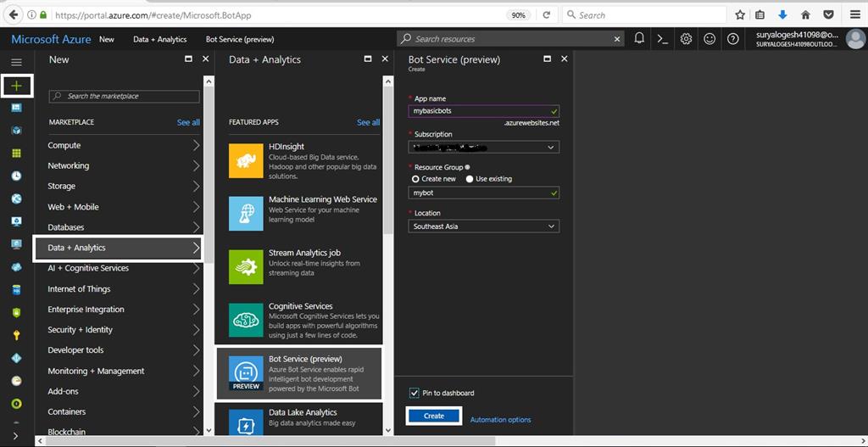
Task: Select the Create new radio button
Action: [x=415, y=179]
